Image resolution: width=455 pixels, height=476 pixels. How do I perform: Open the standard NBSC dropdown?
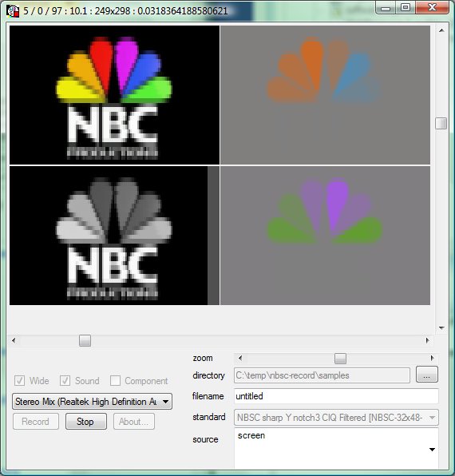(x=336, y=418)
